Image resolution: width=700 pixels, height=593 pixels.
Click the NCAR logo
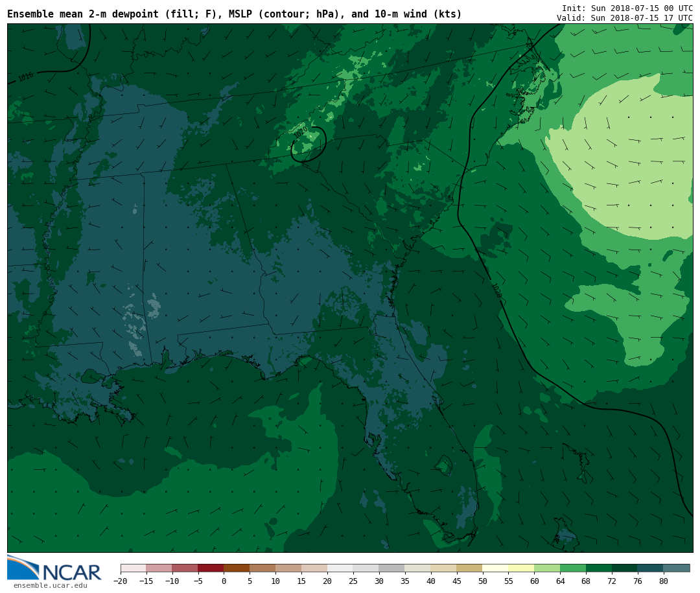click(54, 568)
